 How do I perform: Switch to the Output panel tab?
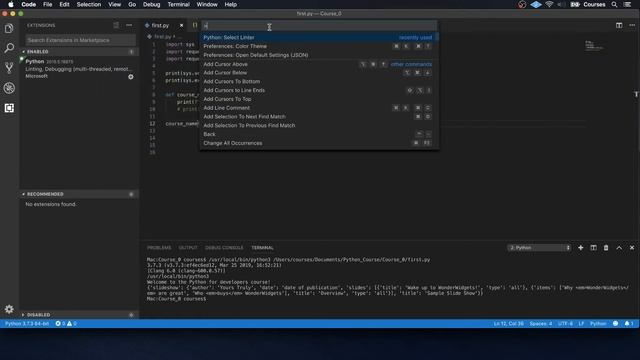click(188, 248)
